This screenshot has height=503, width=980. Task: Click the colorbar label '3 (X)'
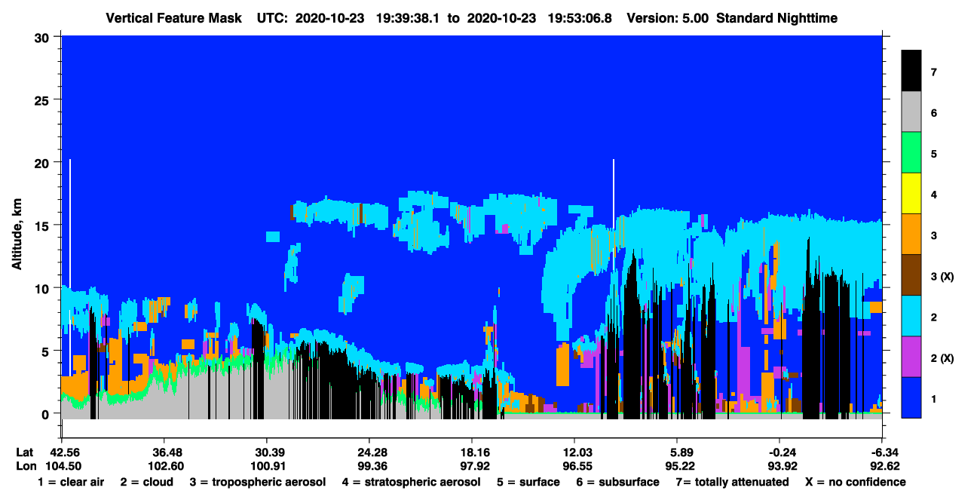coord(942,277)
